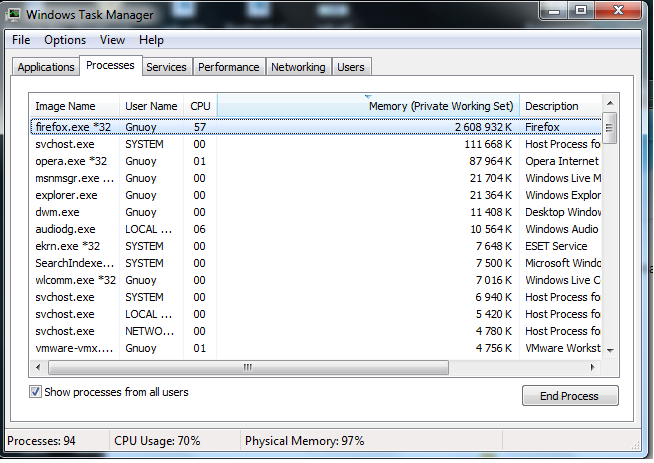This screenshot has height=463, width=654.
Task: Click the Task Manager title bar icon
Action: tap(13, 15)
